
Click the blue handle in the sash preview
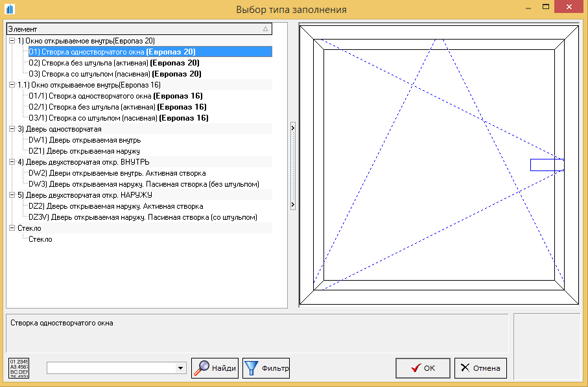[x=547, y=165]
